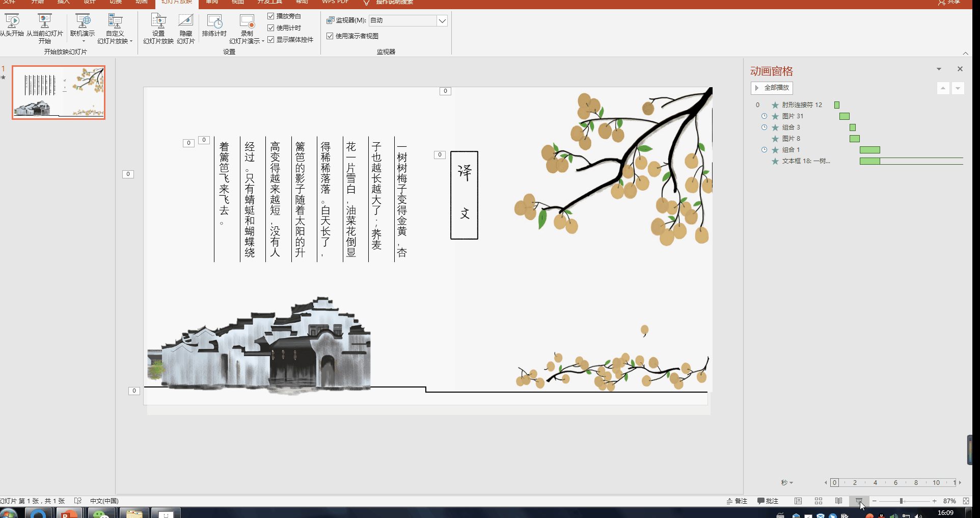Open the 秒 seconds zoom dropdown

[787, 482]
